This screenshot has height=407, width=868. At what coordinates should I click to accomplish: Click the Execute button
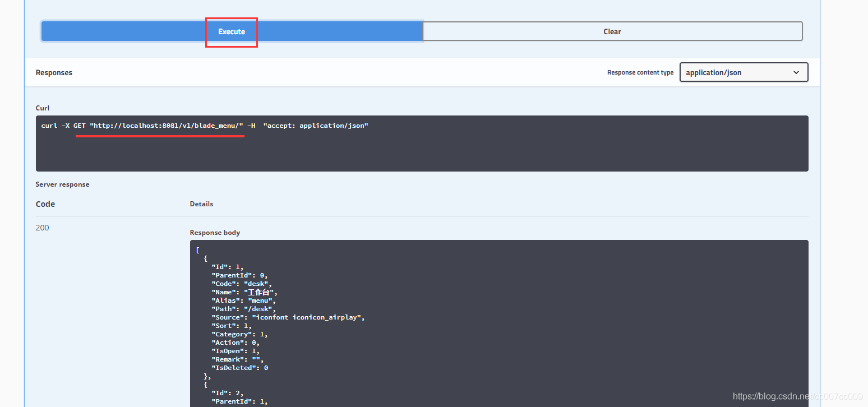(232, 31)
